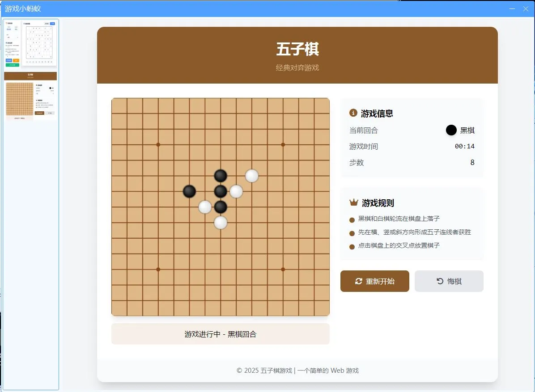
Task: Click the bottom-right star point marker
Action: [283, 269]
